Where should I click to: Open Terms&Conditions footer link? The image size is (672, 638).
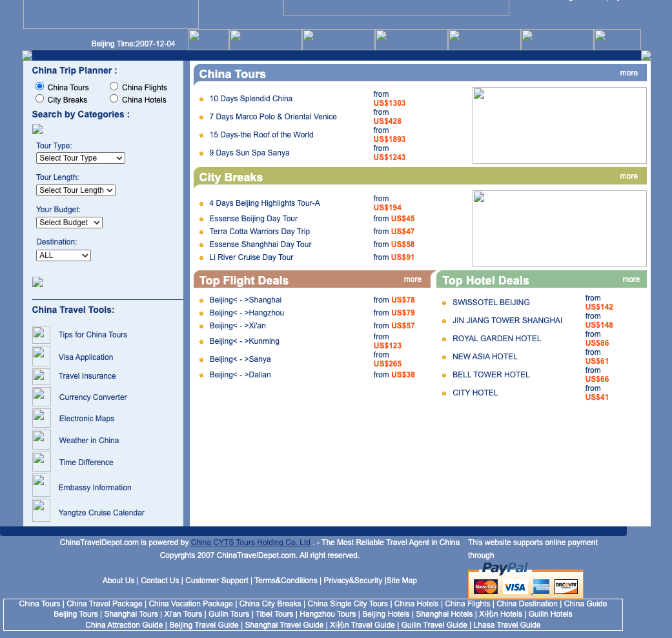(x=286, y=580)
